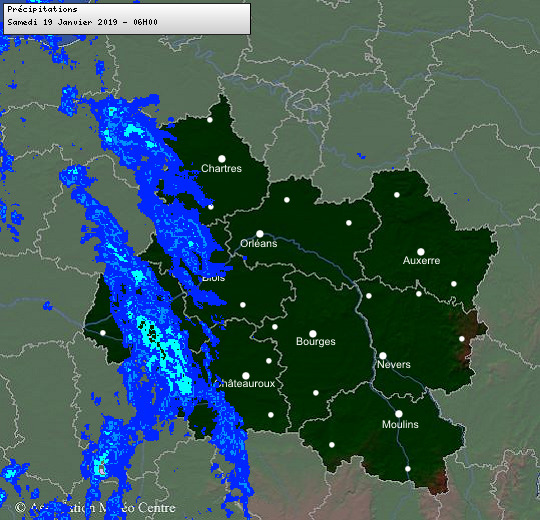
Task: Click the Chartres city label
Action: pyautogui.click(x=221, y=168)
